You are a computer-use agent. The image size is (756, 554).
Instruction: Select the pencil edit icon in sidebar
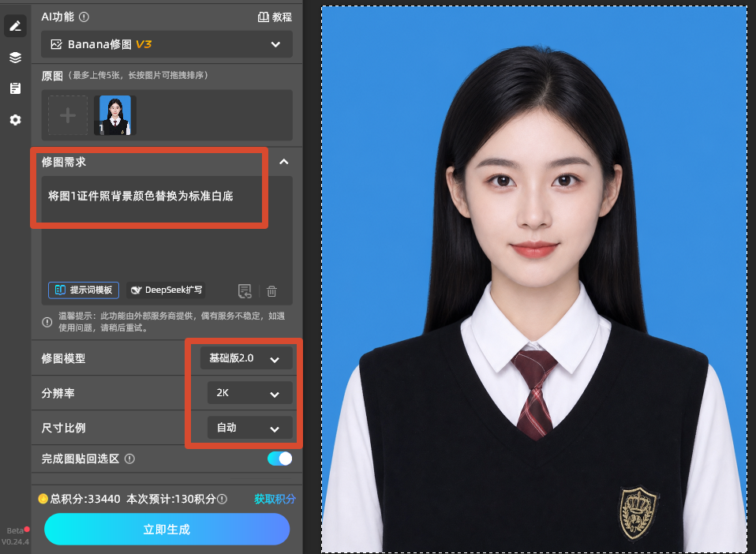pyautogui.click(x=16, y=25)
